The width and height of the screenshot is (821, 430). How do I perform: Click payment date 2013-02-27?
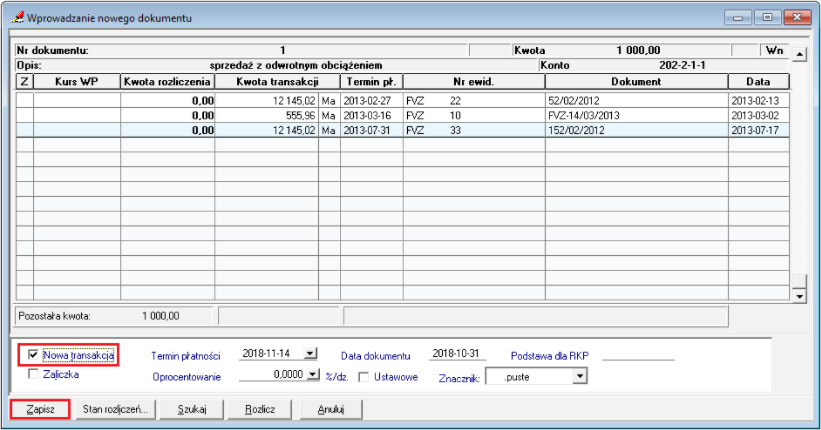pyautogui.click(x=367, y=101)
